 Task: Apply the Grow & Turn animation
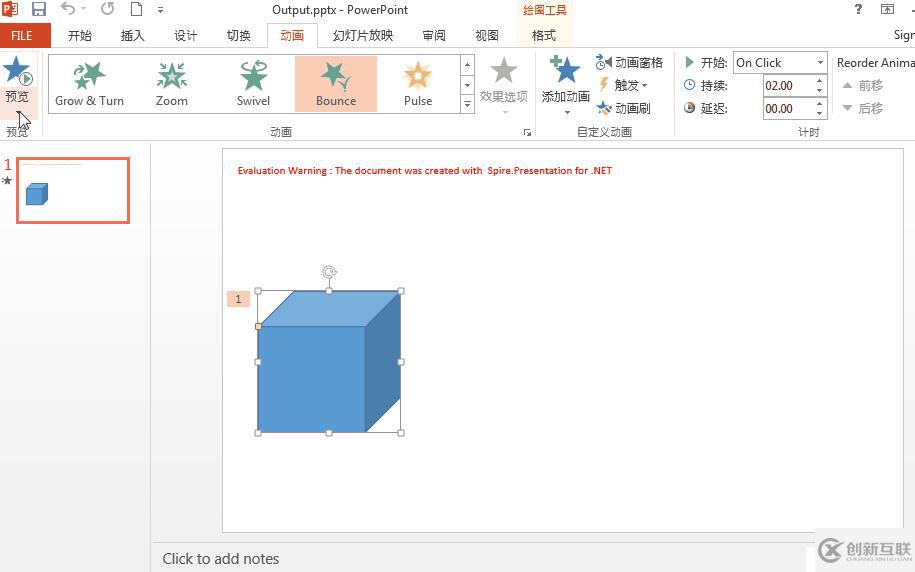click(x=89, y=84)
